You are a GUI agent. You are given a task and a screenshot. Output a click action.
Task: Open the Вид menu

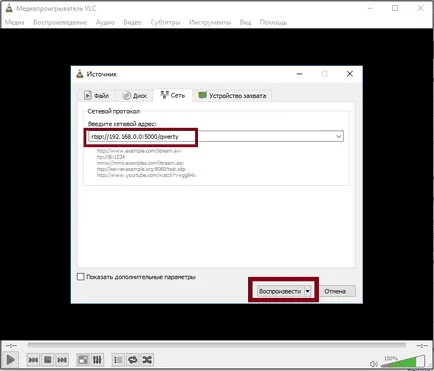point(245,22)
